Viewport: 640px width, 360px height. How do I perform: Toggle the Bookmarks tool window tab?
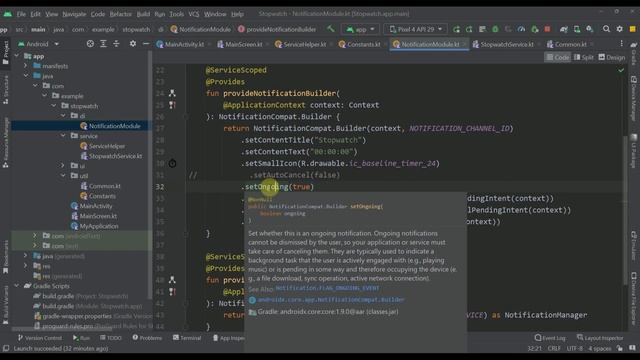(6, 257)
